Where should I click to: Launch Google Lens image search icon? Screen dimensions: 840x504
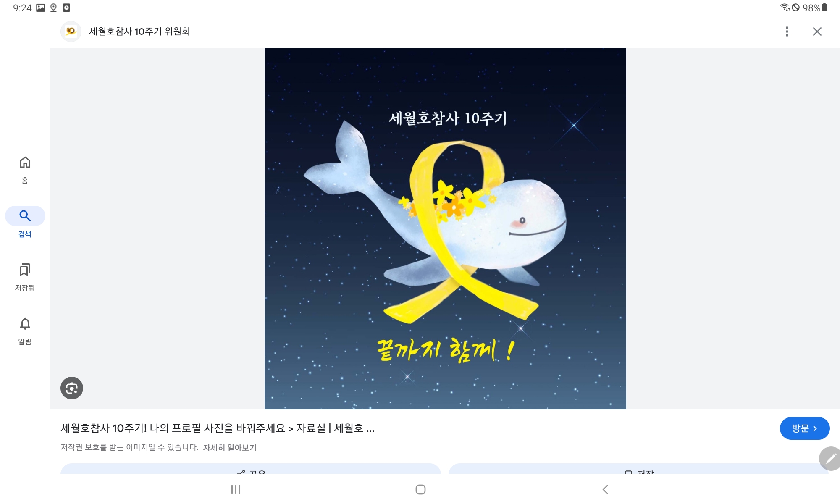click(x=72, y=388)
